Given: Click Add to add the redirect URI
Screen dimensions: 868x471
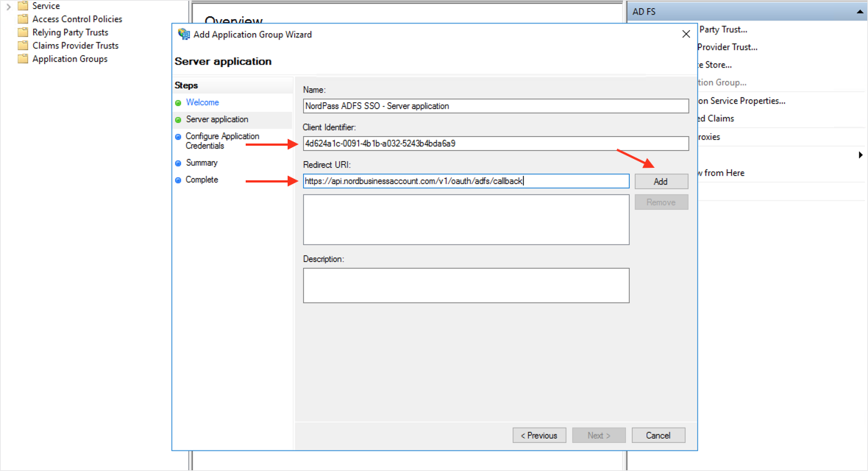Looking at the screenshot, I should pyautogui.click(x=661, y=181).
